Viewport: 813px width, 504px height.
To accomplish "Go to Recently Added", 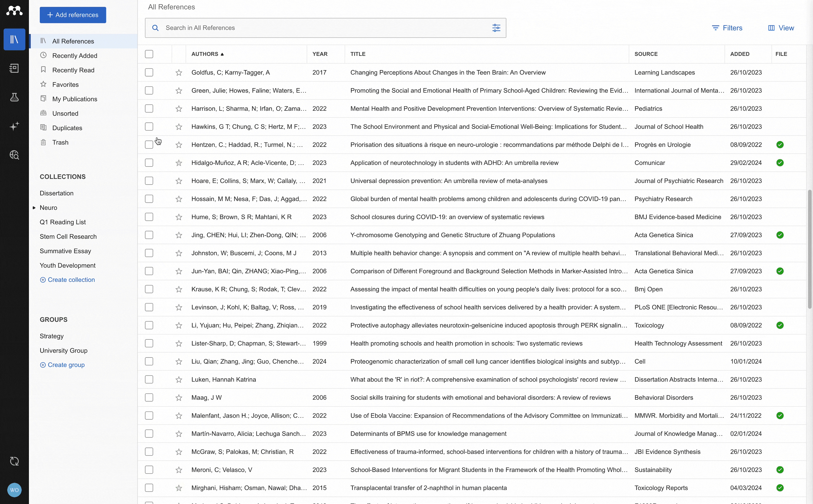I will 75,56.
